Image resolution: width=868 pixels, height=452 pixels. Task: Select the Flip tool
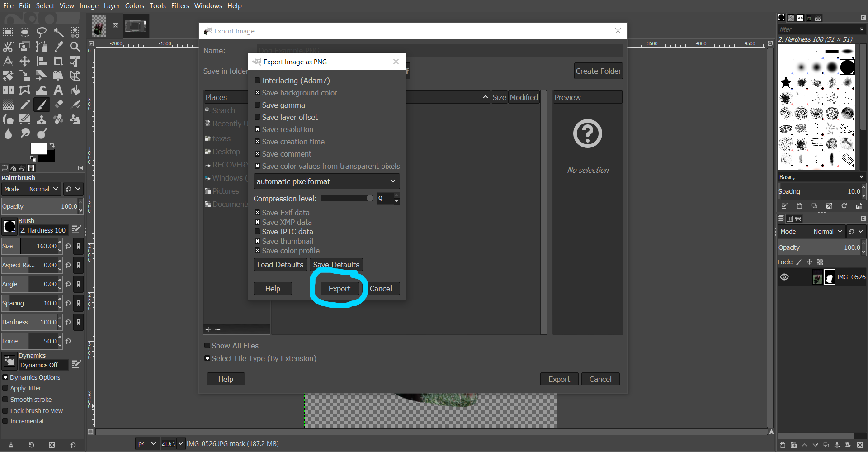point(8,90)
